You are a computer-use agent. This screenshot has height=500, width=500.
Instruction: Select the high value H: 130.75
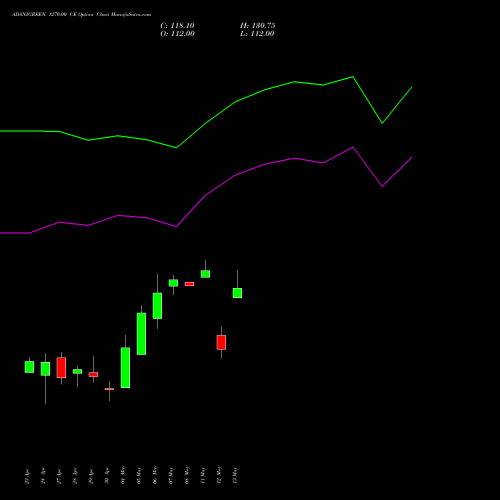click(258, 26)
